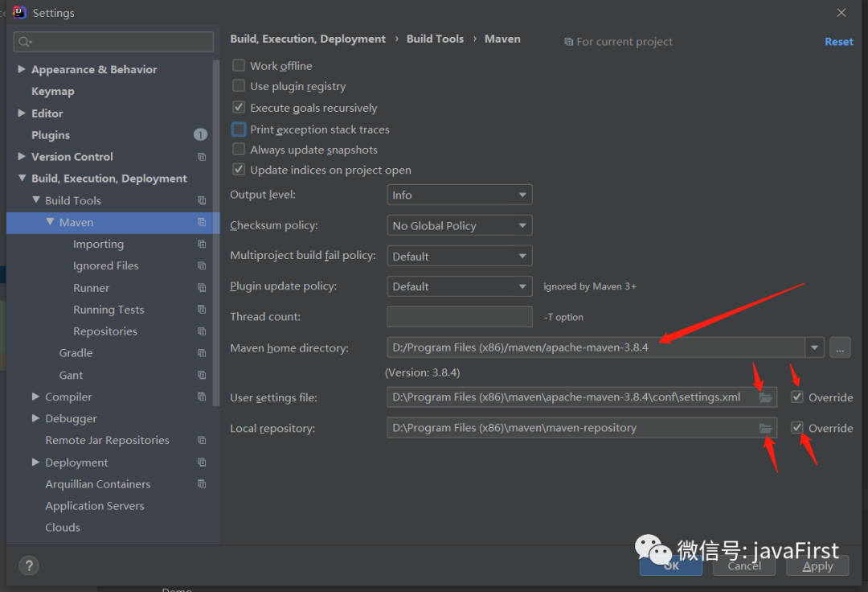Click project-level icon beside Ignored Files
This screenshot has width=868, height=592.
coord(202,265)
